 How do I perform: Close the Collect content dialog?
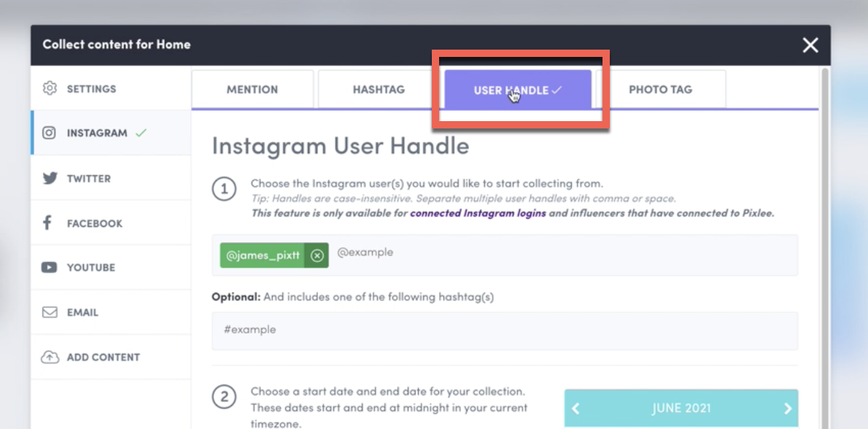[810, 45]
